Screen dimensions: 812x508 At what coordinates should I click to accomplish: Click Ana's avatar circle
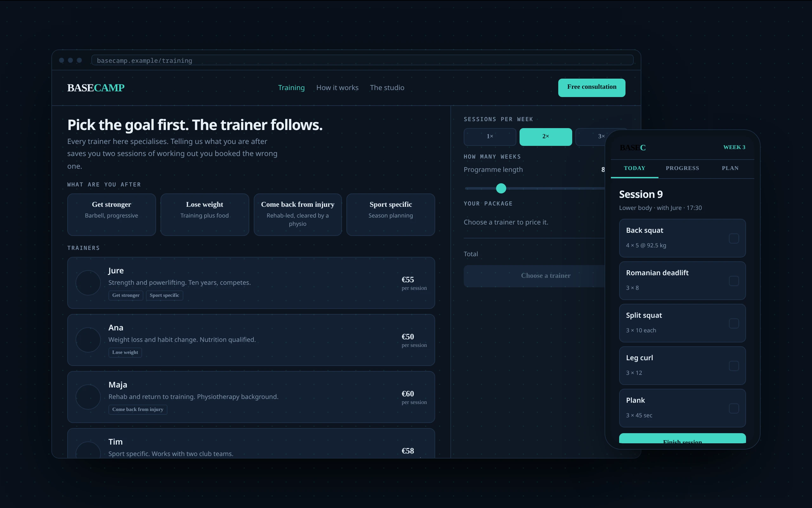pyautogui.click(x=88, y=340)
